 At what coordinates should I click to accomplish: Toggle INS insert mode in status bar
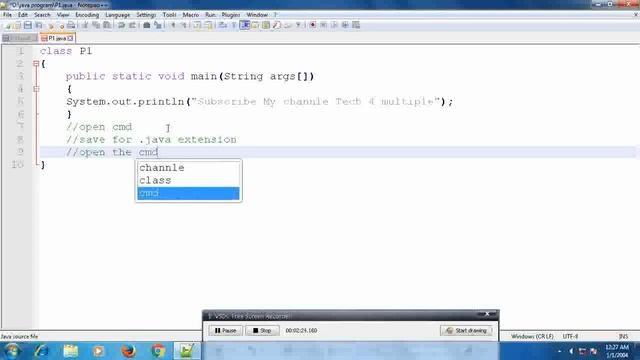click(x=623, y=336)
